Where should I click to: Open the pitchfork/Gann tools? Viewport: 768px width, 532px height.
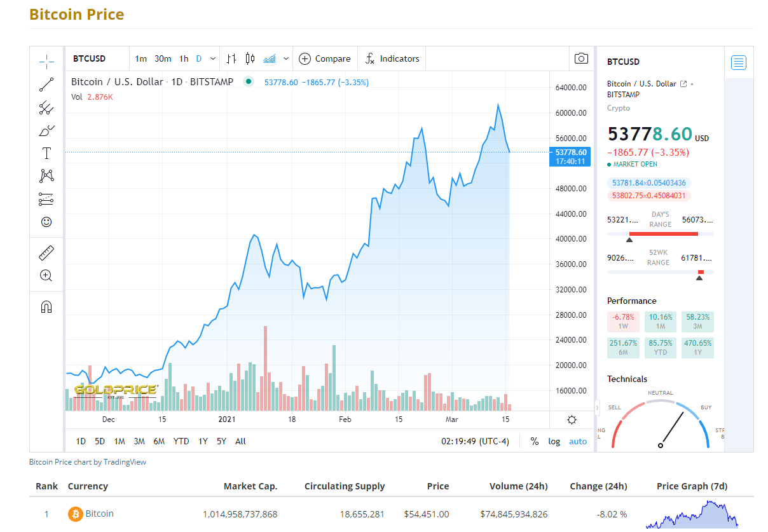(x=46, y=107)
